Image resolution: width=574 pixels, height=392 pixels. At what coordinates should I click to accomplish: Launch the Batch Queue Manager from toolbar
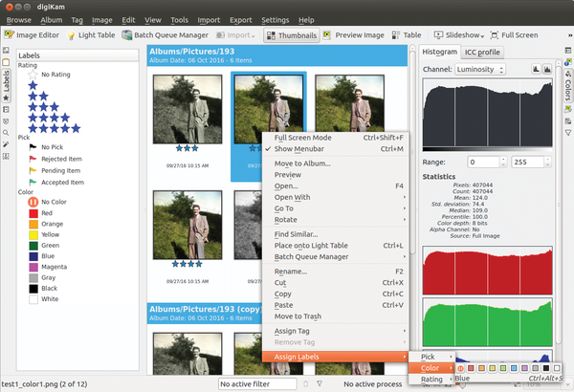(x=166, y=35)
